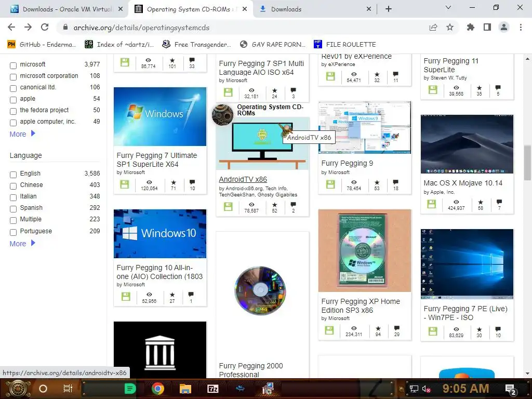The height and width of the screenshot is (399, 532).
Task: Open the Chrome three-dot menu
Action: click(x=521, y=27)
